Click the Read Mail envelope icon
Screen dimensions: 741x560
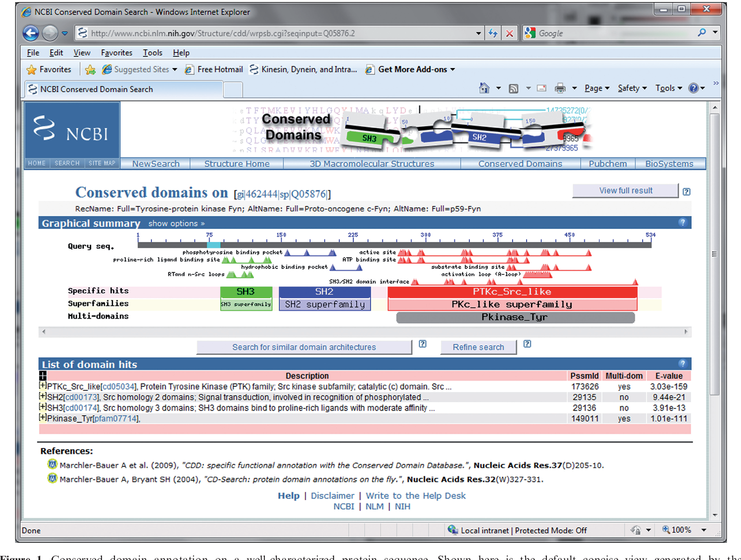click(542, 88)
